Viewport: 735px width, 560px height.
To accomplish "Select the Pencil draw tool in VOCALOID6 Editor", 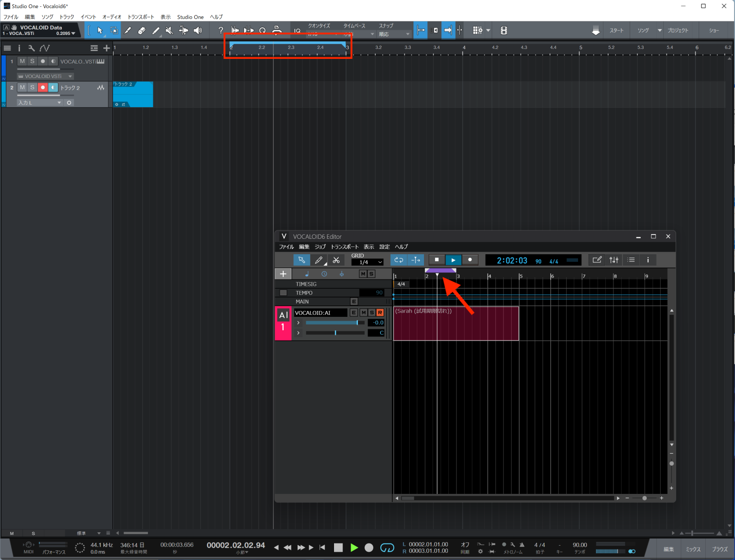I will pos(319,260).
